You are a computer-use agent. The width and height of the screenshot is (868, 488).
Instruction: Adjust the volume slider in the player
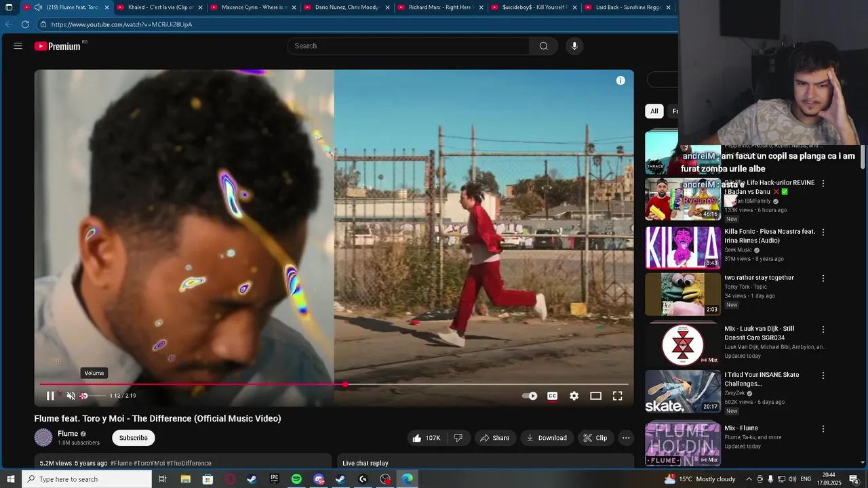coord(92,396)
